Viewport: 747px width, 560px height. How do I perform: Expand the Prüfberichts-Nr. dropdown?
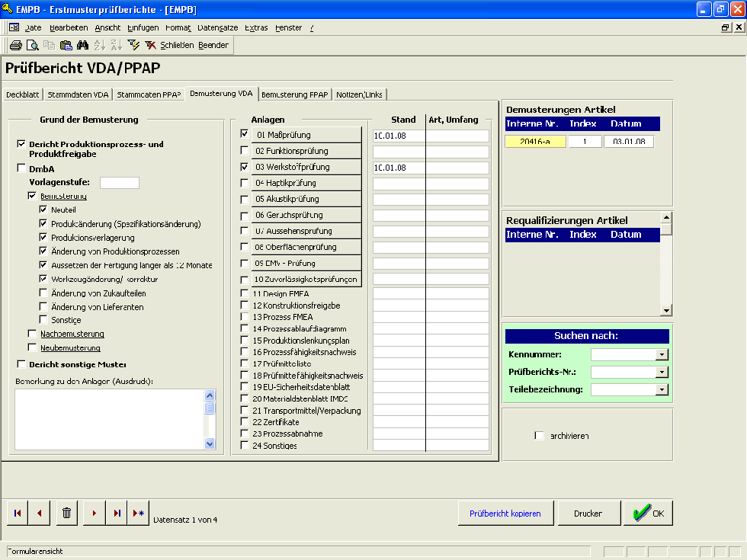click(662, 372)
